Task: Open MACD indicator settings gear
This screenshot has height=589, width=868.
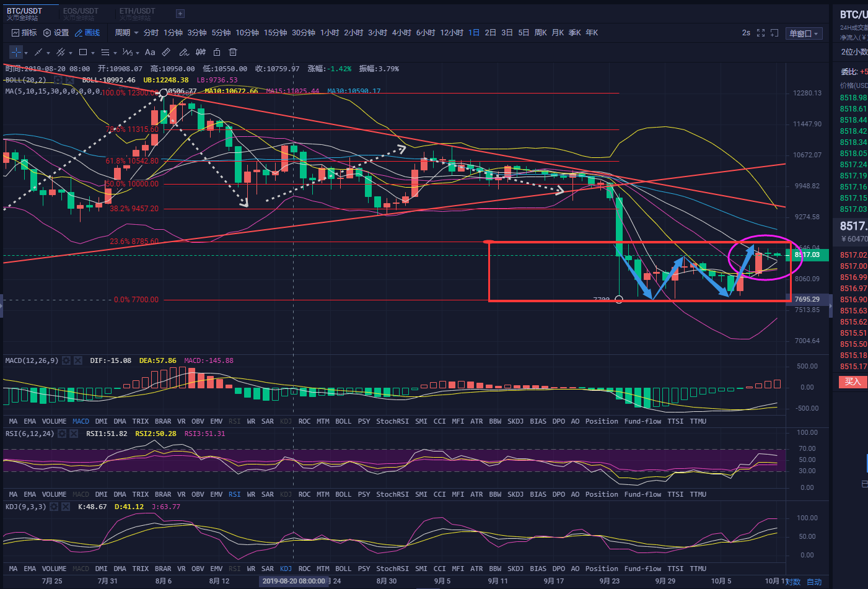Action: pyautogui.click(x=66, y=360)
